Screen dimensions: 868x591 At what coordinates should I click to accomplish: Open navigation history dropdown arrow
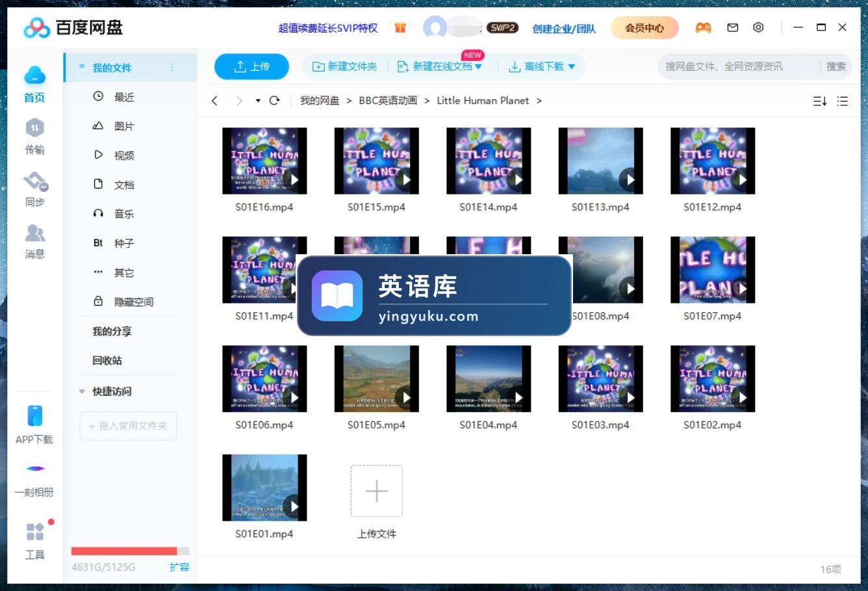click(258, 101)
